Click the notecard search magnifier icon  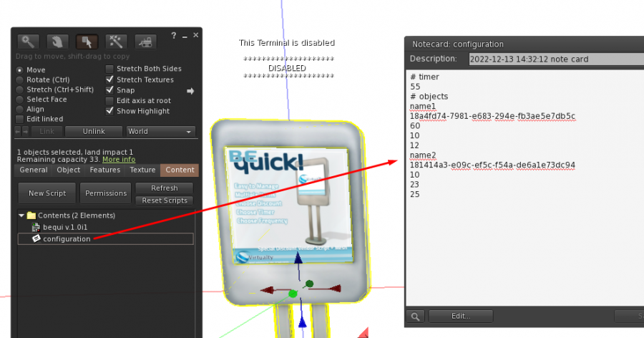(x=416, y=316)
